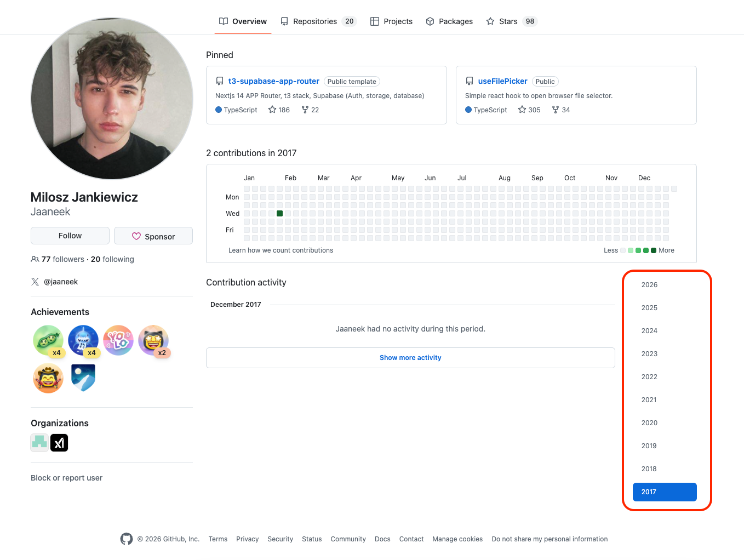The height and width of the screenshot is (560, 744).
Task: Click the X logo beside @jaaneek
Action: click(x=35, y=282)
